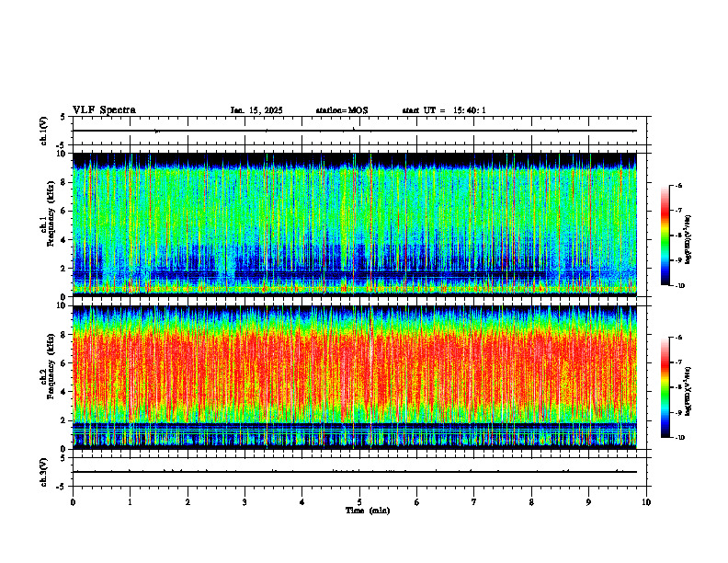Click the "5" tick on ch.1(V) axis
This screenshot has width=728, height=563.
coord(63,117)
